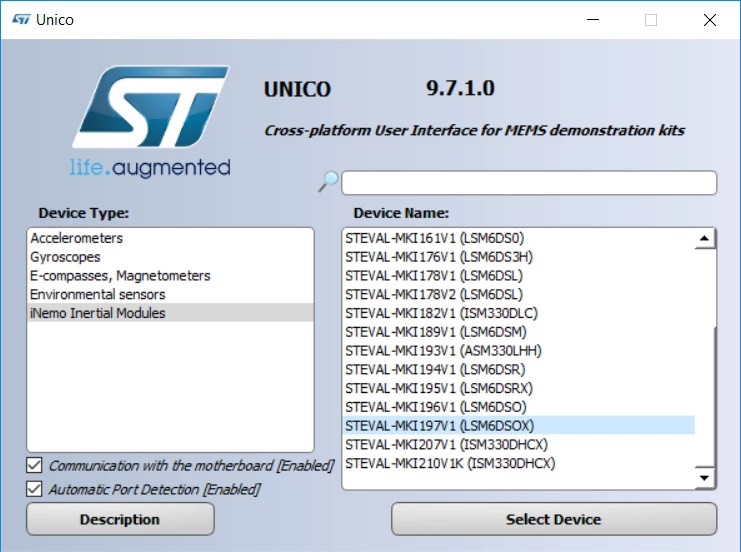This screenshot has height=552, width=741.
Task: Select E-compasses, Magnetometers device type
Action: 170,276
